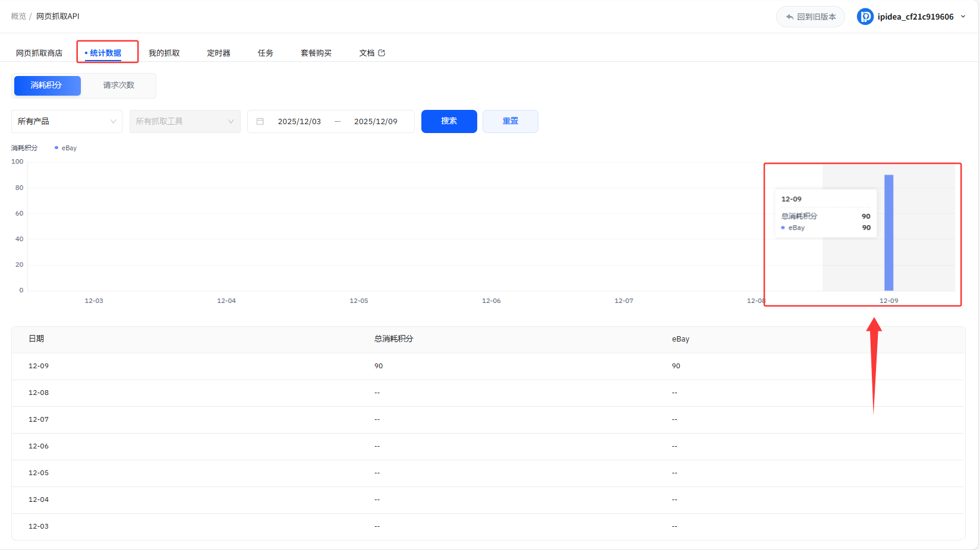Toggle the eBay legend dot in chart
Viewport: 980px width, 550px height.
[56, 148]
